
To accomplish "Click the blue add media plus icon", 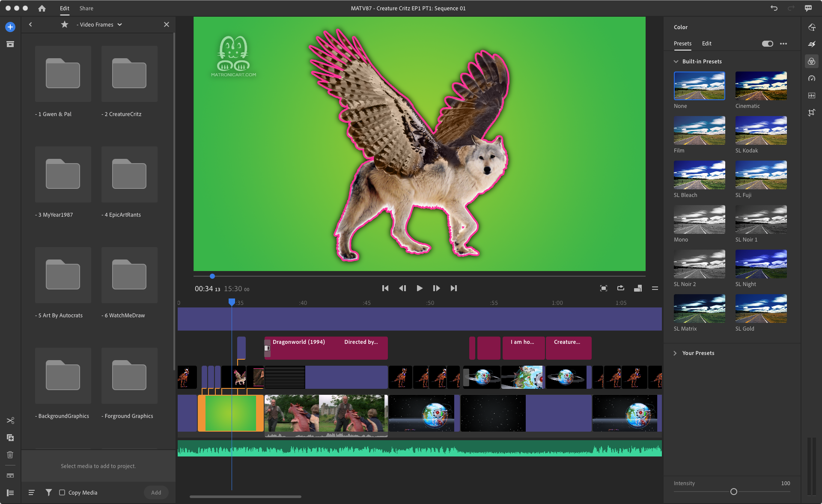I will [x=10, y=27].
